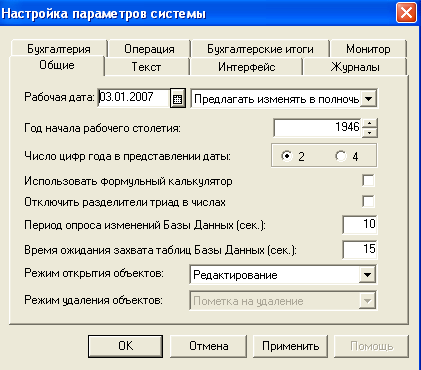This screenshot has height=370, width=421.
Task: Switch to the Бухгалтерия tab
Action: coord(59,49)
